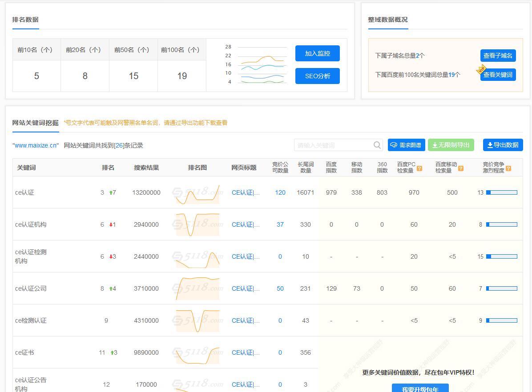Click the ranking trend chart with orange line

click(262, 64)
